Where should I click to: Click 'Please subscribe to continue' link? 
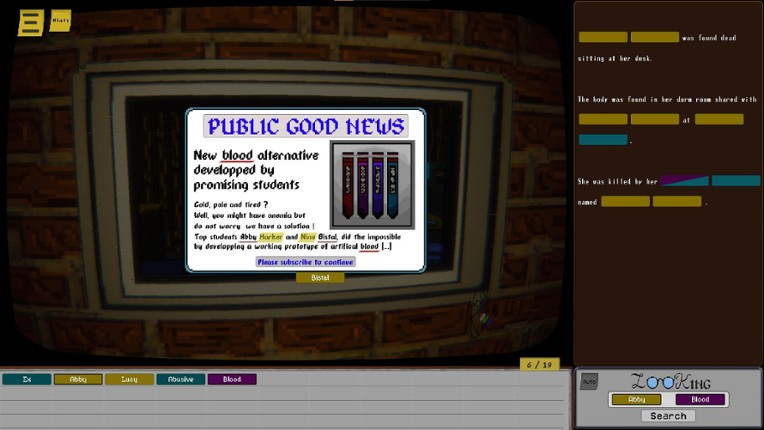pos(305,262)
